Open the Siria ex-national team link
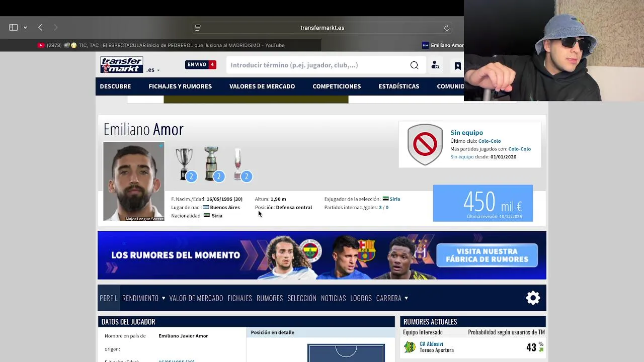This screenshot has width=644, height=362. point(395,199)
